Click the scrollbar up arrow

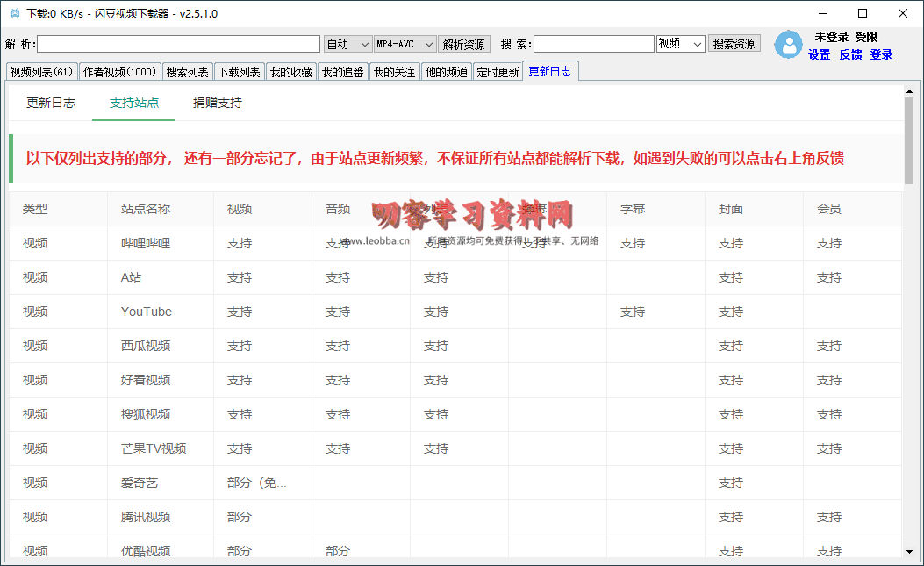click(x=909, y=91)
